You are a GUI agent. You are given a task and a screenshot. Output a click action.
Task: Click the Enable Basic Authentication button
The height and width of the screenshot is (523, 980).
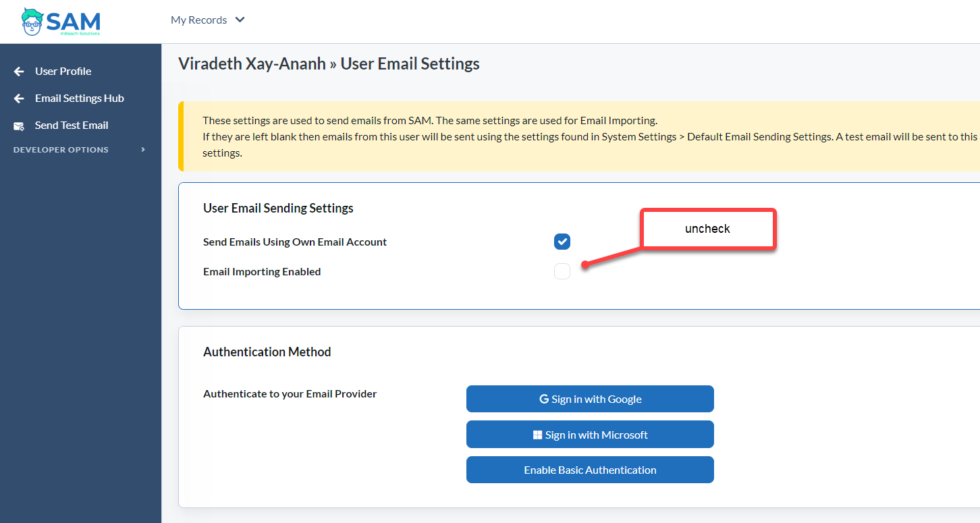[x=590, y=470]
